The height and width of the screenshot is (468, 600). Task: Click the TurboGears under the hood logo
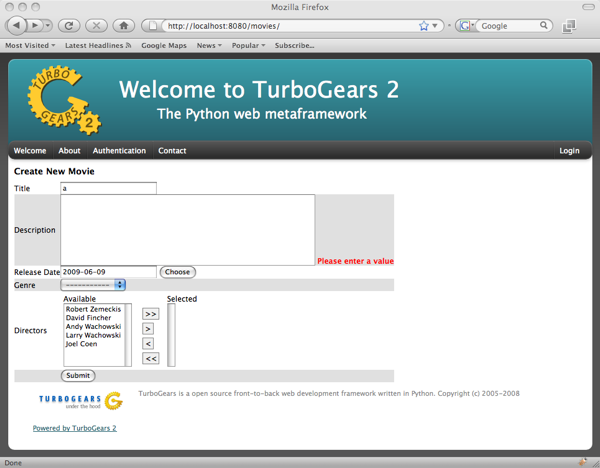[81, 401]
